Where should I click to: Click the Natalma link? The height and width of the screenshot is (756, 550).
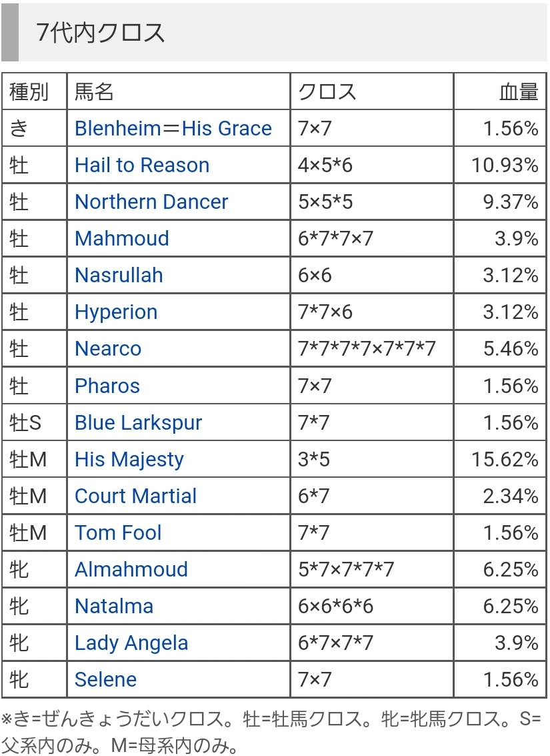[x=113, y=606]
